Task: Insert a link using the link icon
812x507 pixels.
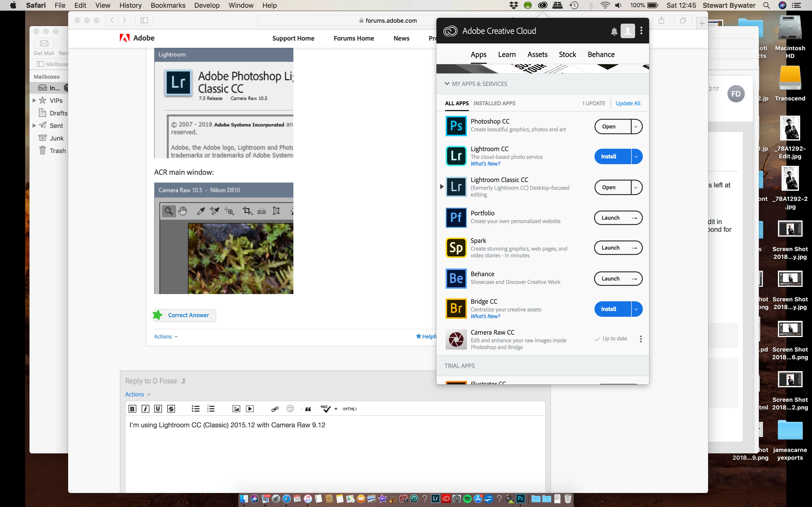Action: point(275,409)
